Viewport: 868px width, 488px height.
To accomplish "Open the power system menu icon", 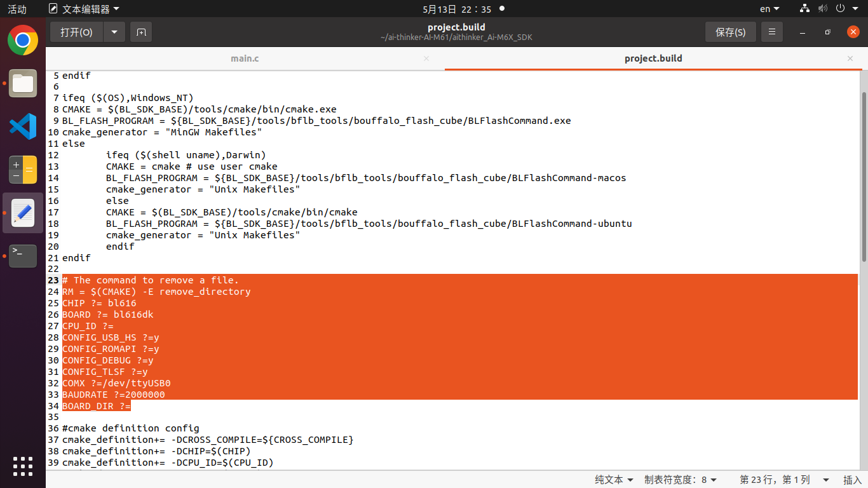I will click(840, 9).
